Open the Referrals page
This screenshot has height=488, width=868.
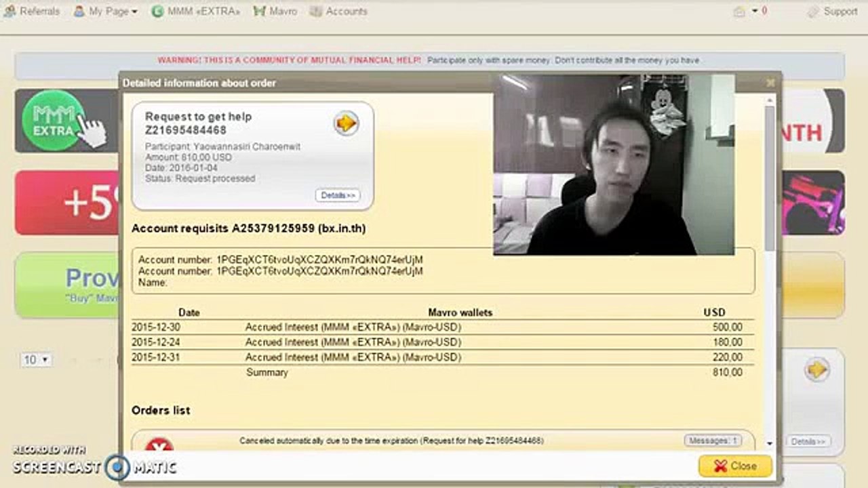click(x=32, y=12)
